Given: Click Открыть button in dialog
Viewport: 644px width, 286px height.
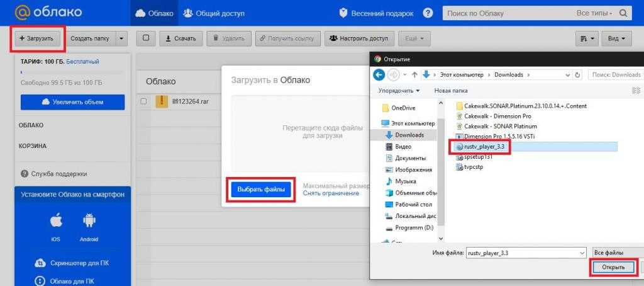Looking at the screenshot, I should pos(613,267).
